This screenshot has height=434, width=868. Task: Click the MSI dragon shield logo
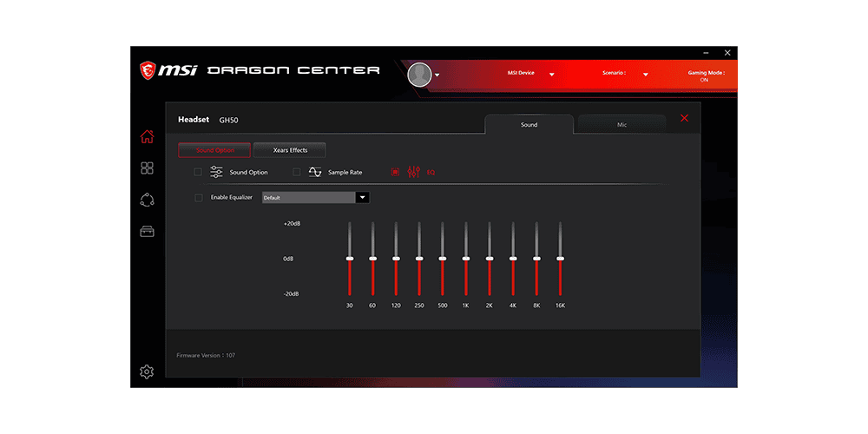tap(148, 69)
